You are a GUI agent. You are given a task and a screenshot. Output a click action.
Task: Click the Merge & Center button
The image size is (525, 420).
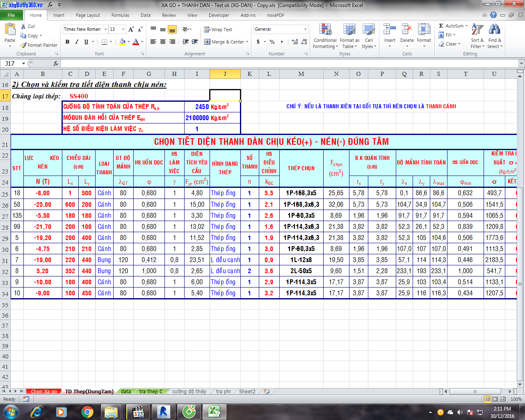[224, 42]
